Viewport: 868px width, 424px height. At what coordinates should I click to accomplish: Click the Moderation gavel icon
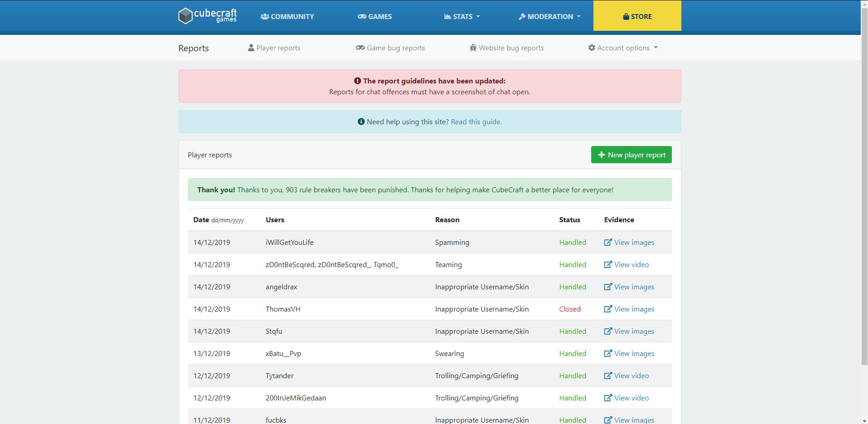click(x=522, y=16)
